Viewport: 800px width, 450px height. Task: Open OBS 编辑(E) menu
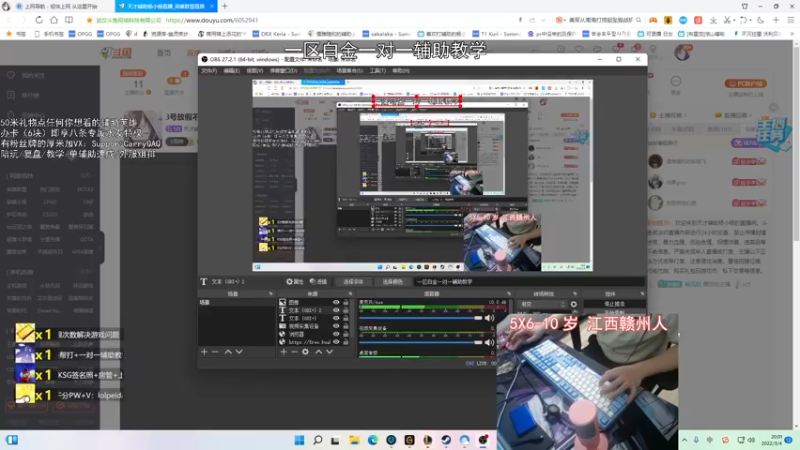231,70
